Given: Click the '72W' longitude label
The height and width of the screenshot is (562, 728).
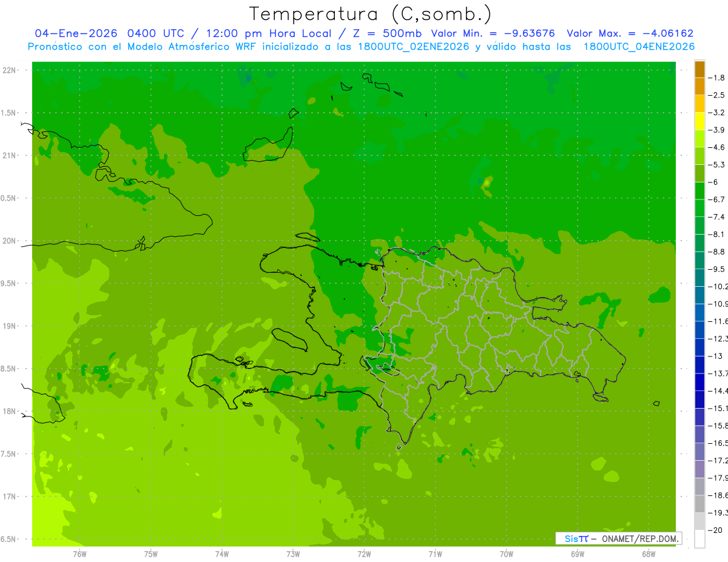Looking at the screenshot, I should [364, 554].
